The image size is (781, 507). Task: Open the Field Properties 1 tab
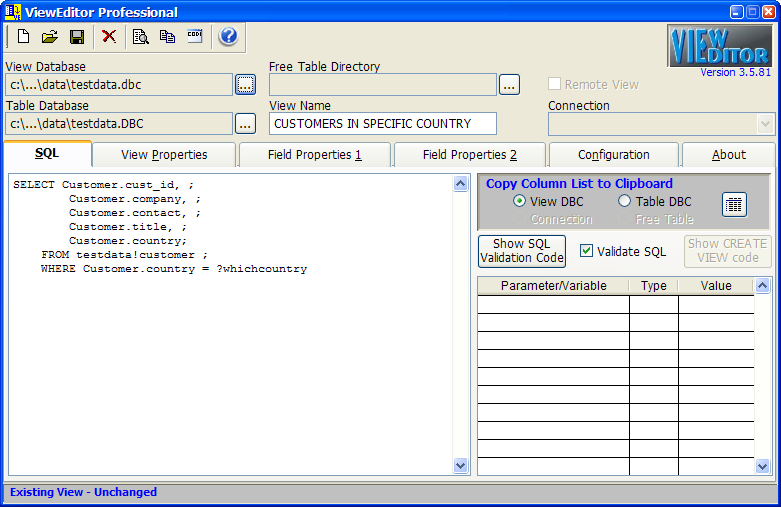pyautogui.click(x=315, y=155)
